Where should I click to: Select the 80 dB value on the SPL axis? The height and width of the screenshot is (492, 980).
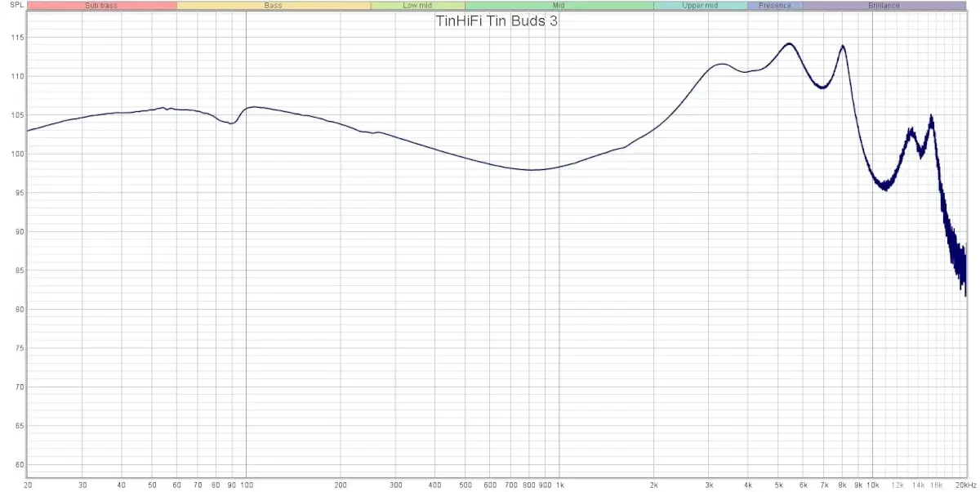[18, 310]
